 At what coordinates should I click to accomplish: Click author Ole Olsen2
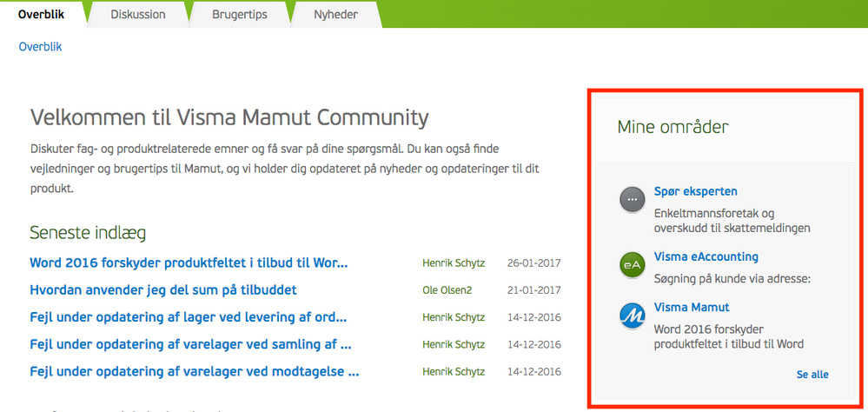pyautogui.click(x=447, y=290)
